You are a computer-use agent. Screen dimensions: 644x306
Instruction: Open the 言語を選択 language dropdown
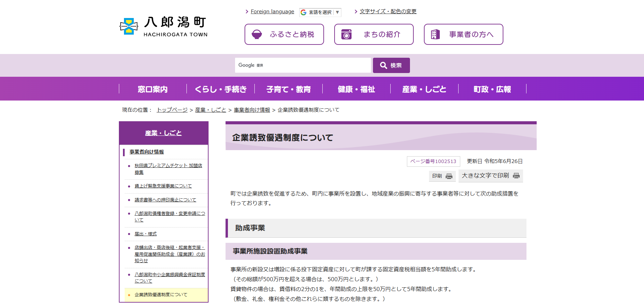320,12
